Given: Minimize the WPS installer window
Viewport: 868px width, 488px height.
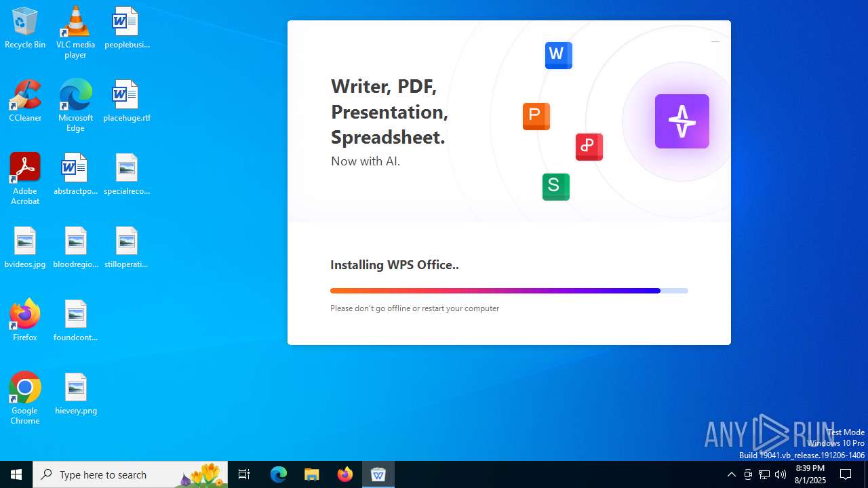Looking at the screenshot, I should pos(715,42).
